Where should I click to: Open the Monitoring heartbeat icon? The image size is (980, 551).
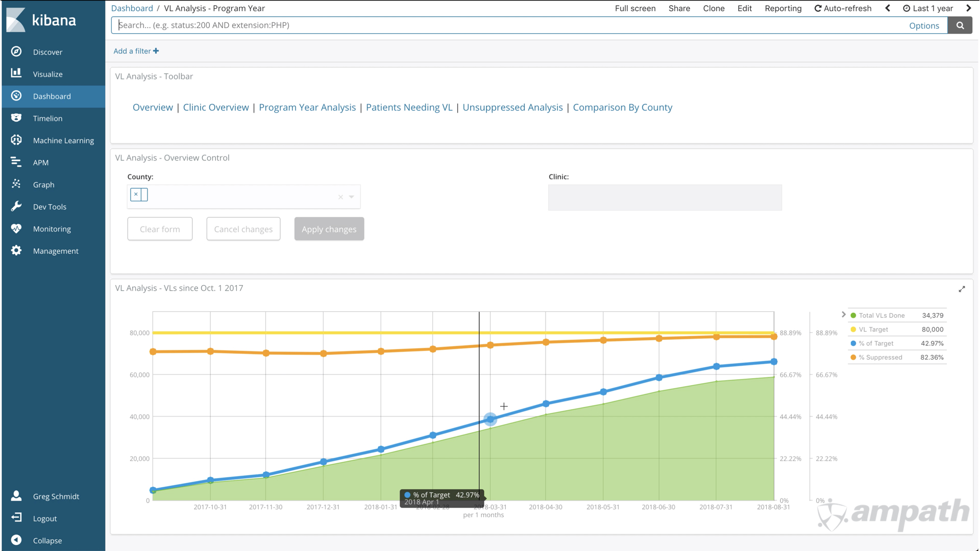16,228
